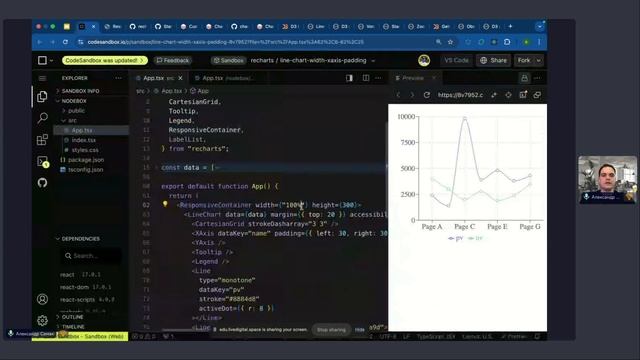Click the dependencies search field
The height and width of the screenshot is (360, 640).
tap(91, 256)
